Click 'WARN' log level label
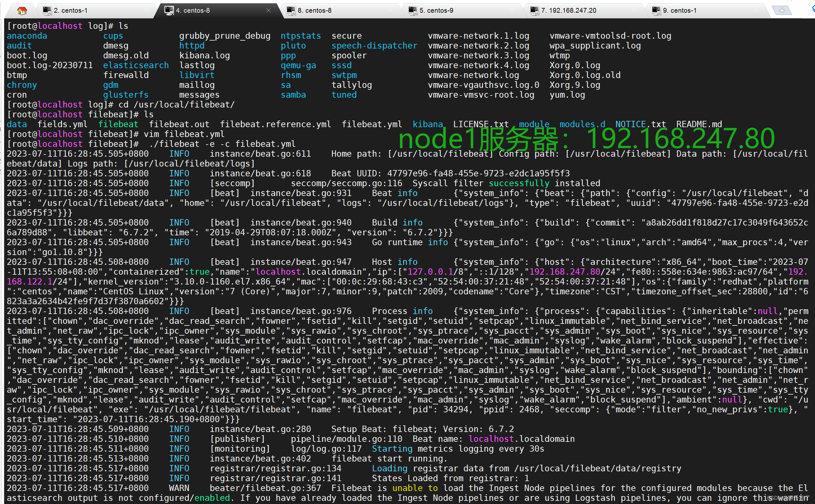Viewport: 815px width, 504px height. 179,488
